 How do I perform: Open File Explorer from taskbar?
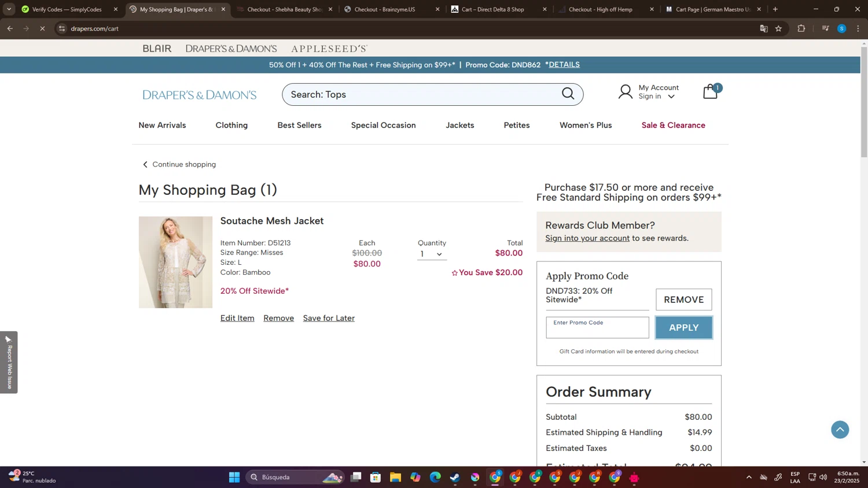[395, 477]
